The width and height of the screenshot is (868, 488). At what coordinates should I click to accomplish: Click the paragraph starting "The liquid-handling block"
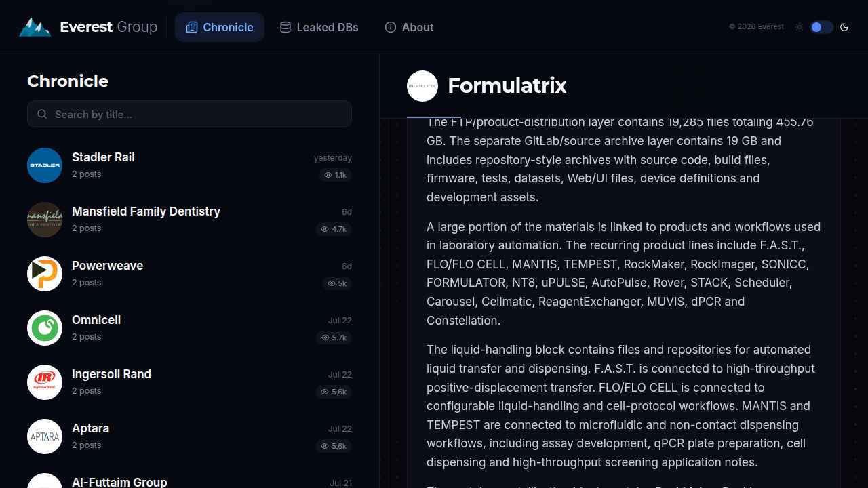click(624, 406)
